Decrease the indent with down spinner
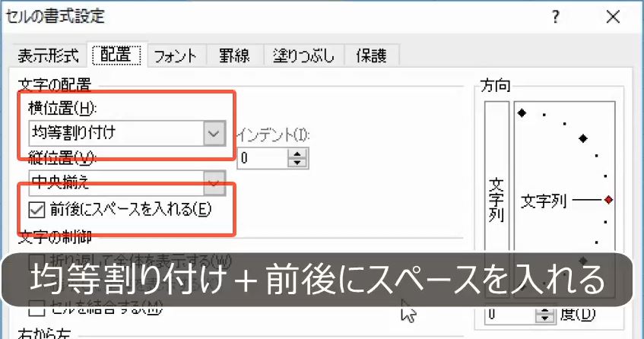Viewport: 644px width, 339px height. point(297,163)
